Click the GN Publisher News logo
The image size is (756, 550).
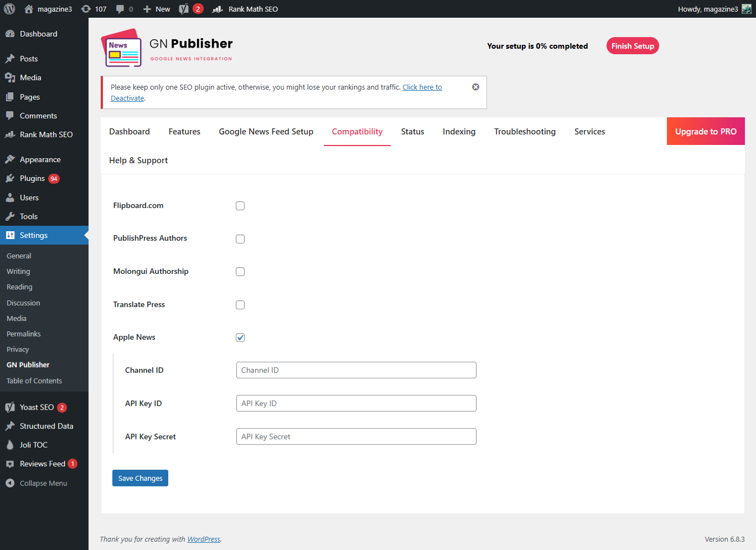122,48
